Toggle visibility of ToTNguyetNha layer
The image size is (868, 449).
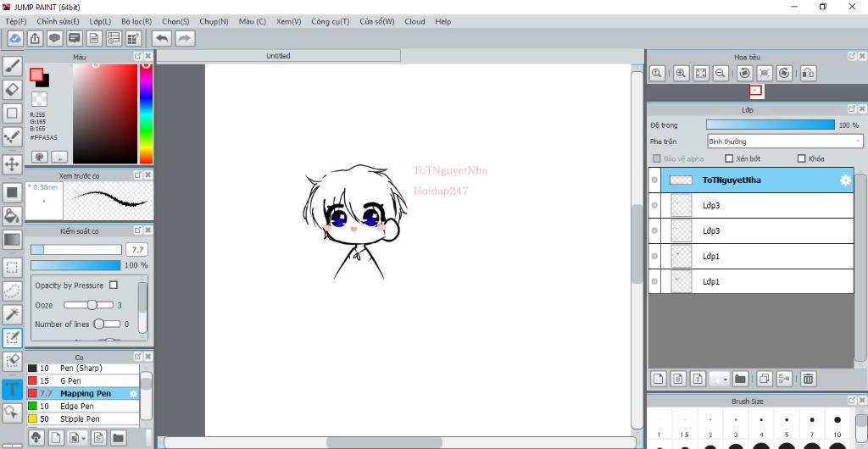(655, 180)
